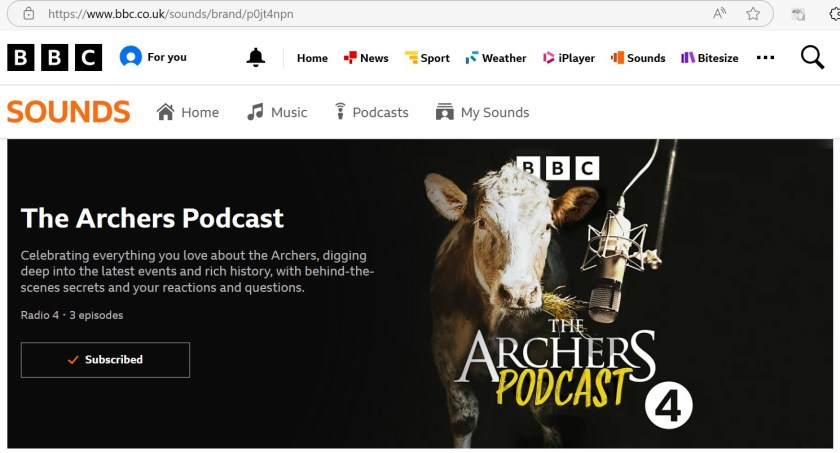
Task: Open BBC Weather link
Action: point(496,58)
